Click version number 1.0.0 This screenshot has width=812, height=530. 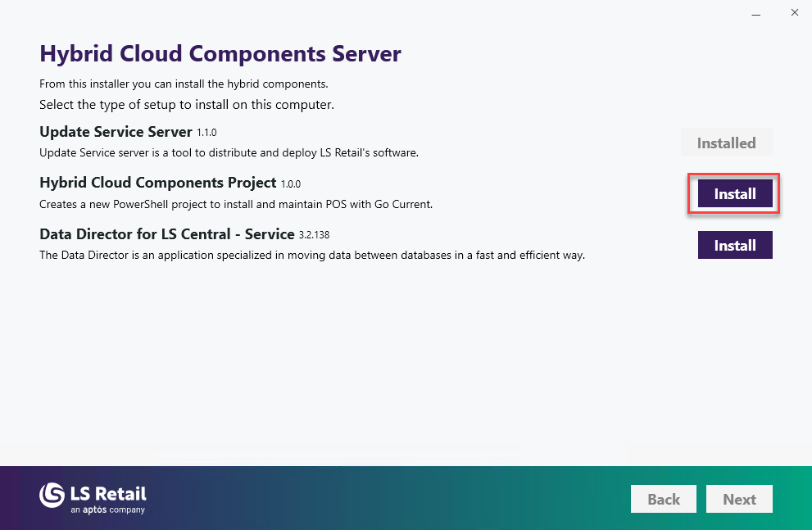(x=291, y=183)
